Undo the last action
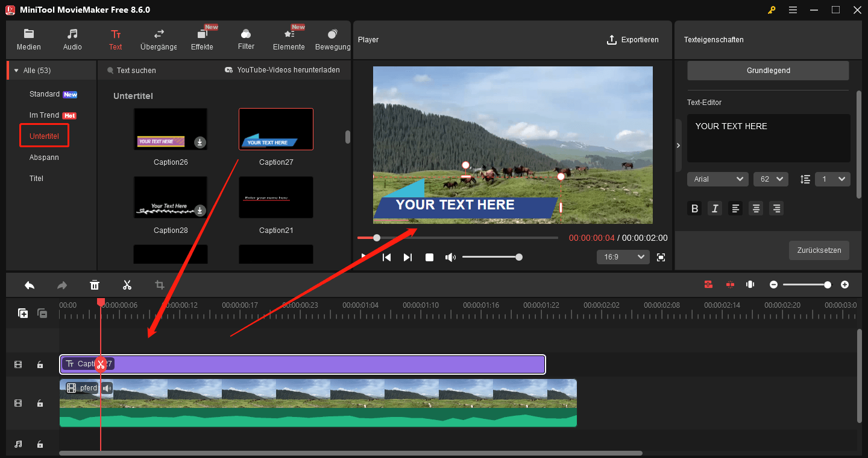 pos(30,285)
